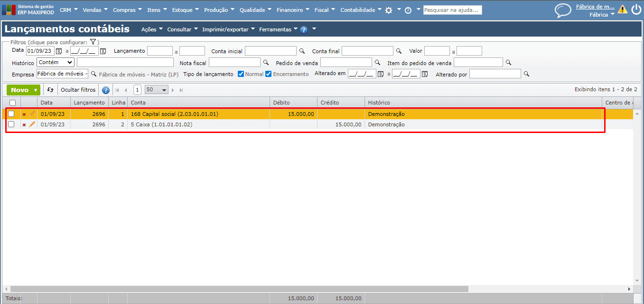Click the help question mark in top bar
644x304 pixels.
pyautogui.click(x=408, y=10)
